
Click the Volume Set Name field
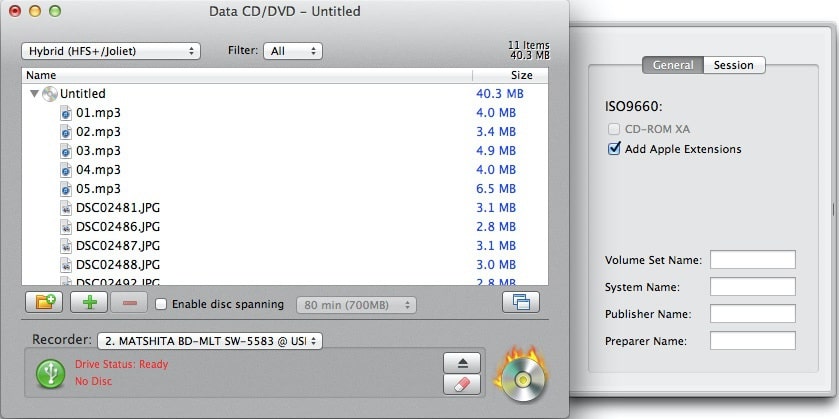(752, 260)
